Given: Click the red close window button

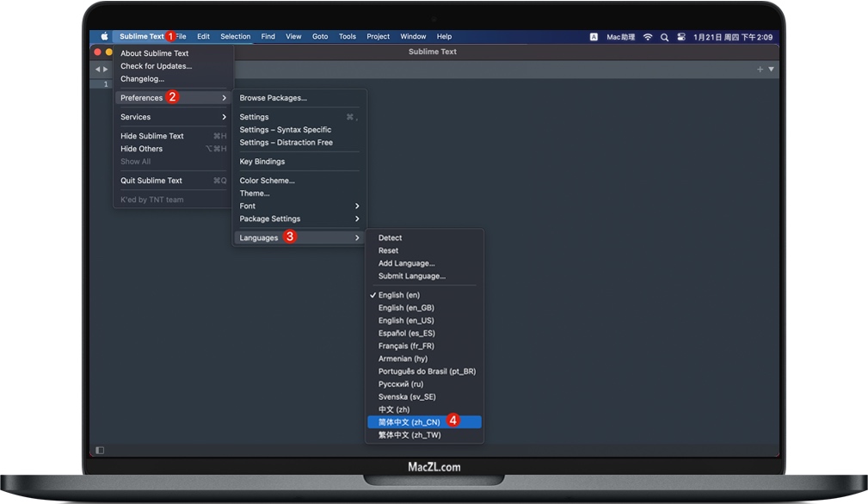Looking at the screenshot, I should coord(97,52).
